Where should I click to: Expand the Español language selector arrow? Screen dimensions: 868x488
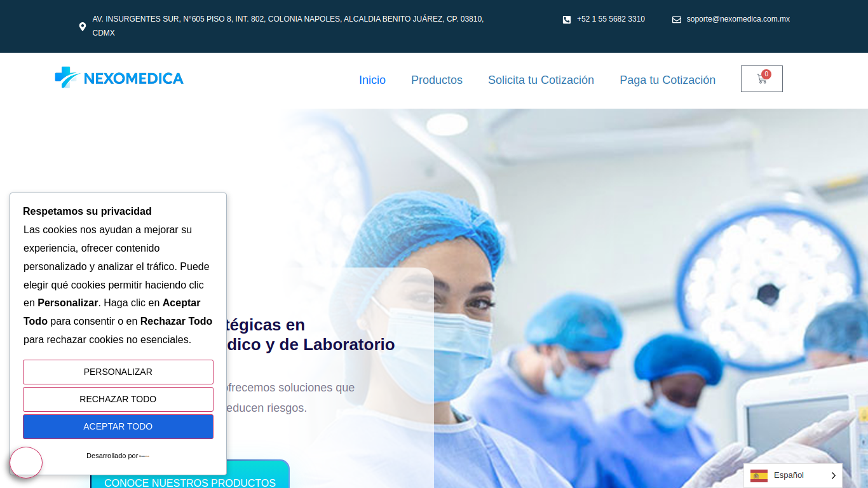833,476
